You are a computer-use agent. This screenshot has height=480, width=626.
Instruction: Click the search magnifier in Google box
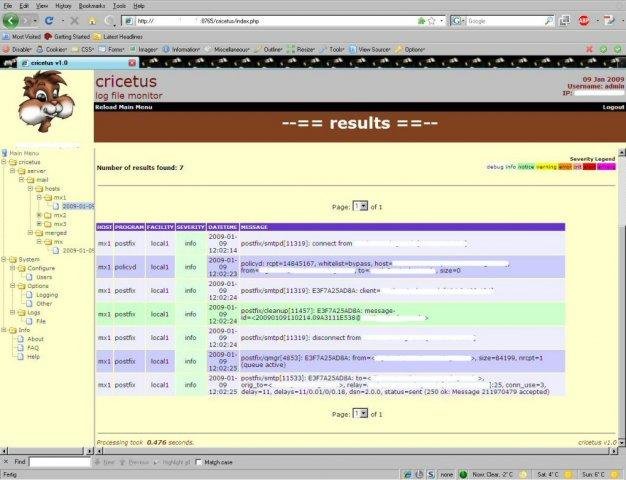point(549,21)
